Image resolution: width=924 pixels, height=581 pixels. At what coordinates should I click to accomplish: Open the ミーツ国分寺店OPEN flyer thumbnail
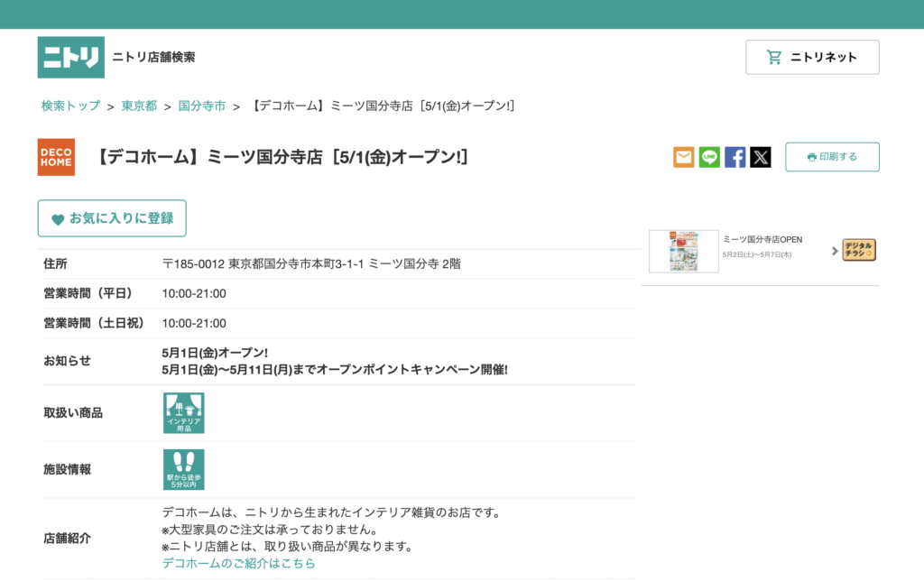pyautogui.click(x=684, y=252)
